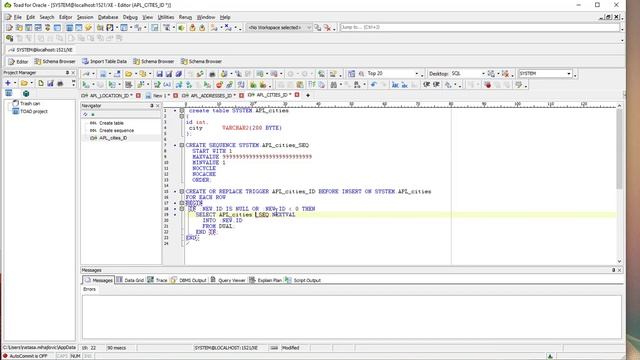
Task: Click the Open file folder icon in the editor toolbar
Action: (129, 74)
